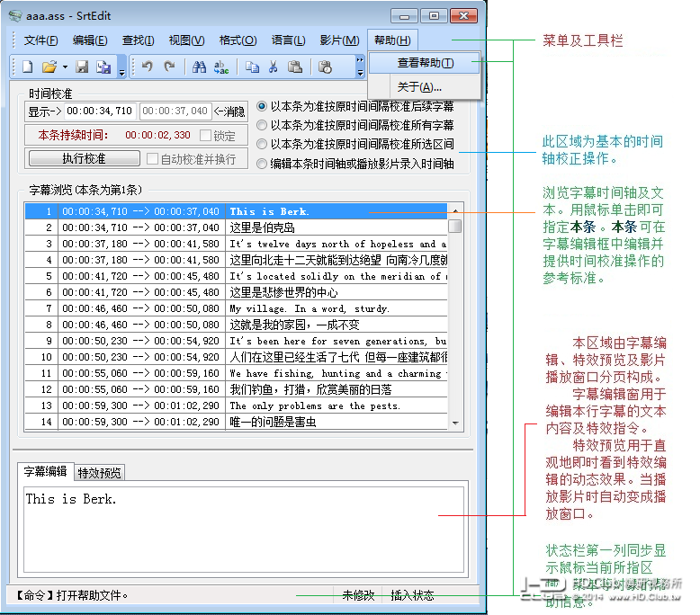Click the New file toolbar icon
Image resolution: width=700 pixels, height=615 pixels.
[28, 67]
